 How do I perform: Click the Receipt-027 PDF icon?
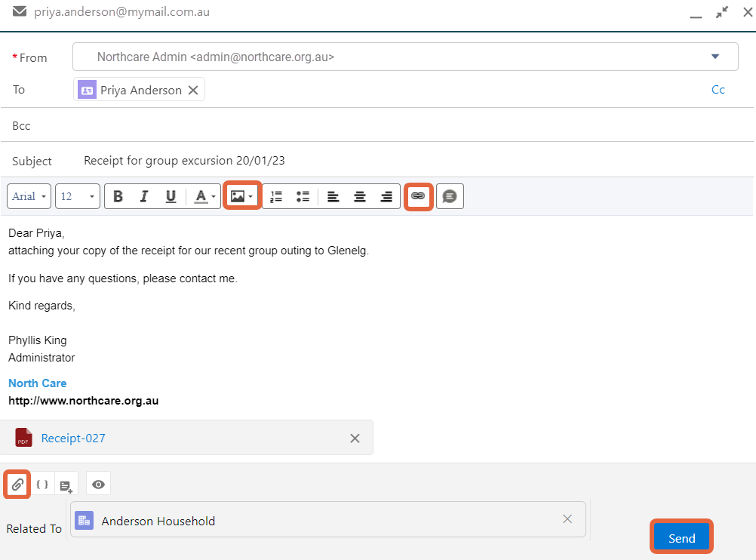tap(23, 438)
